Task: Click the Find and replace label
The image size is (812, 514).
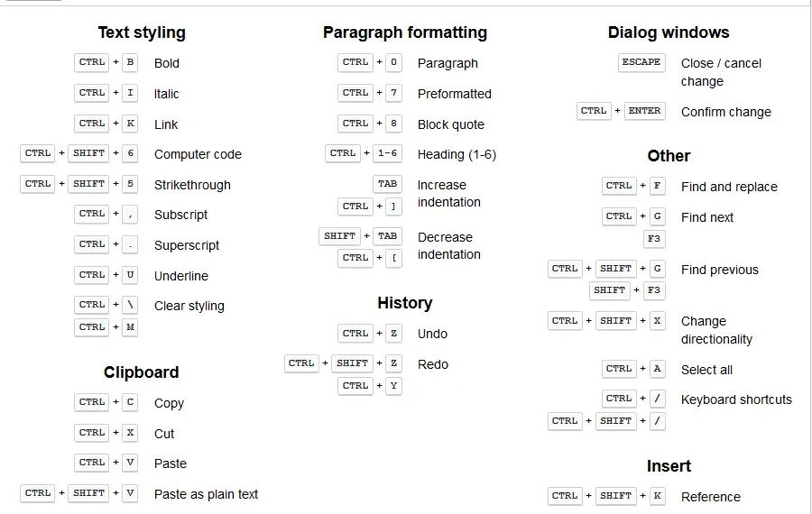Action: [x=729, y=187]
